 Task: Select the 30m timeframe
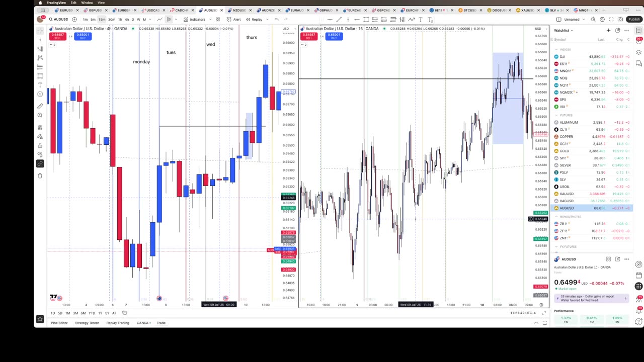pos(111,20)
